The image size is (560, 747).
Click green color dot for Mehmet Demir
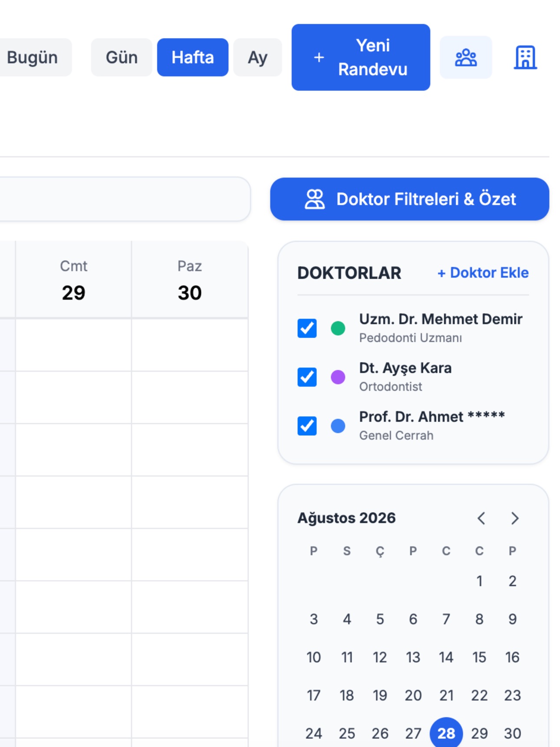(338, 328)
